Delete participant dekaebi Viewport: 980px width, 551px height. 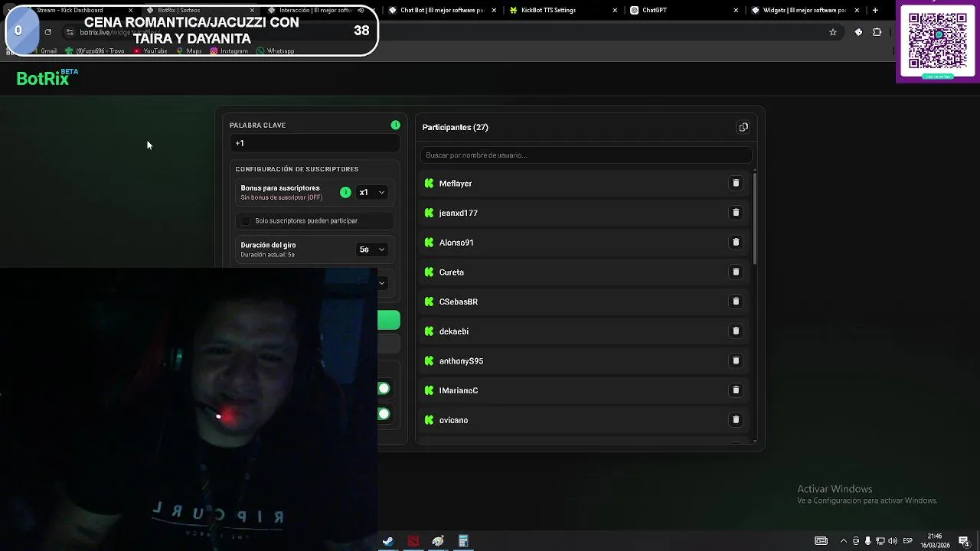(x=736, y=331)
